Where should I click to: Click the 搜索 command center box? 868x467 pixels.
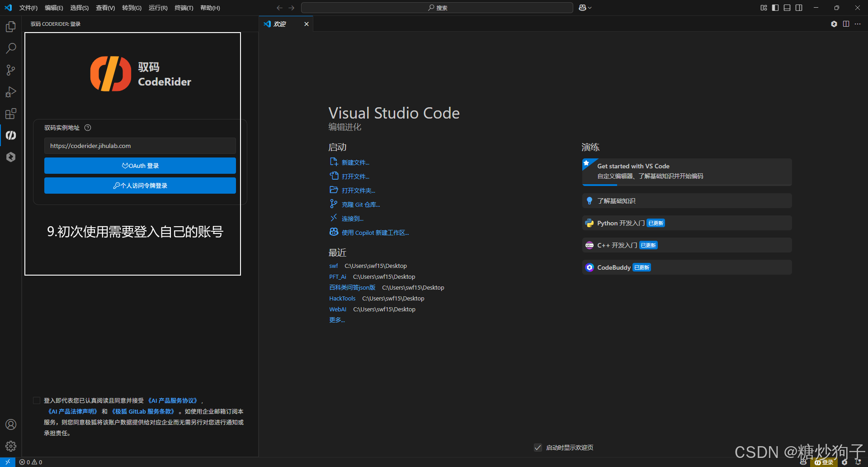point(437,8)
